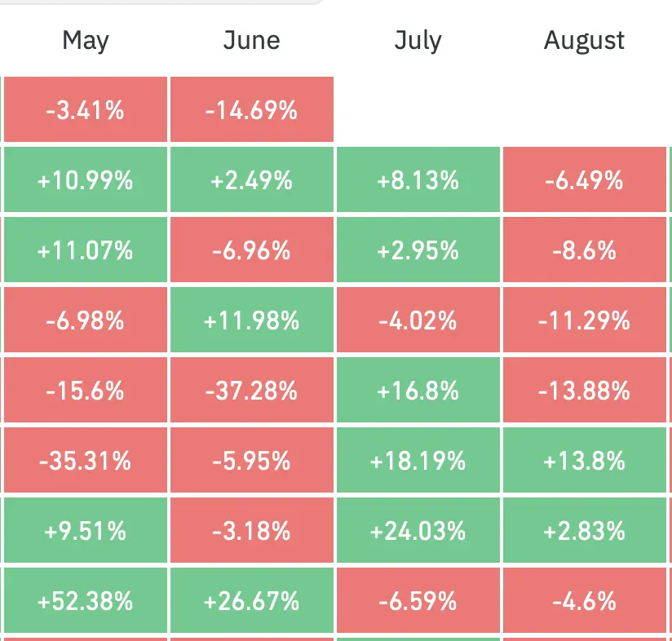Viewport: 672px width, 641px height.
Task: Click the May column header
Action: click(x=86, y=41)
